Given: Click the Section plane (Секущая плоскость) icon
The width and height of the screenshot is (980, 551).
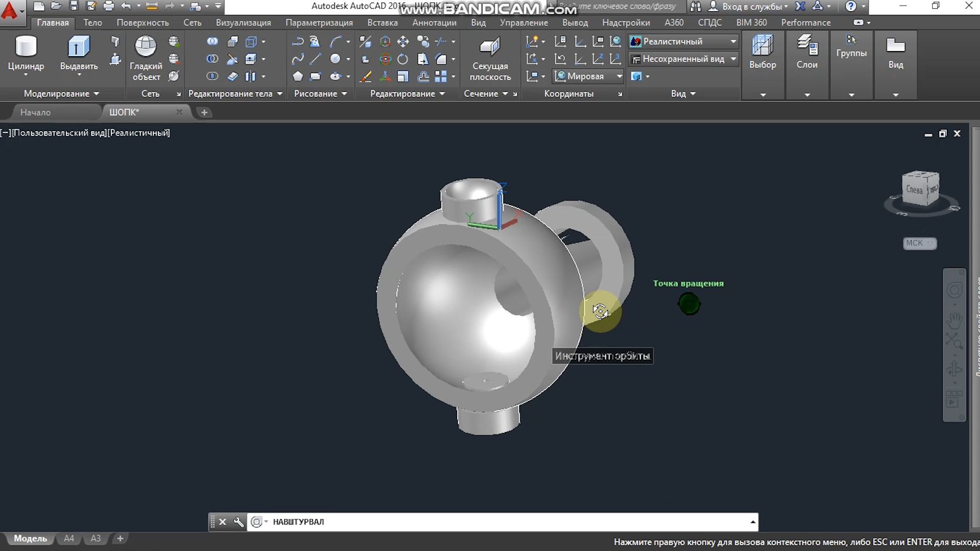Looking at the screenshot, I should pyautogui.click(x=490, y=47).
